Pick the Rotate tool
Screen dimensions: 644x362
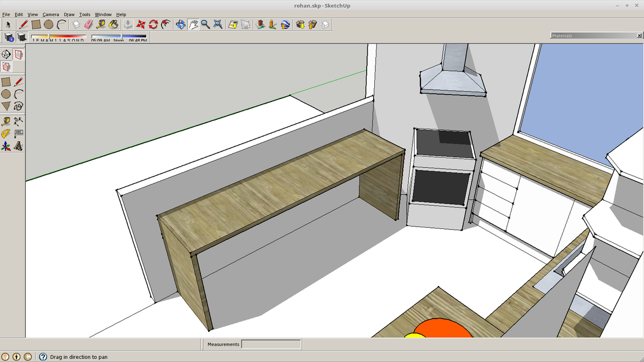tap(153, 25)
